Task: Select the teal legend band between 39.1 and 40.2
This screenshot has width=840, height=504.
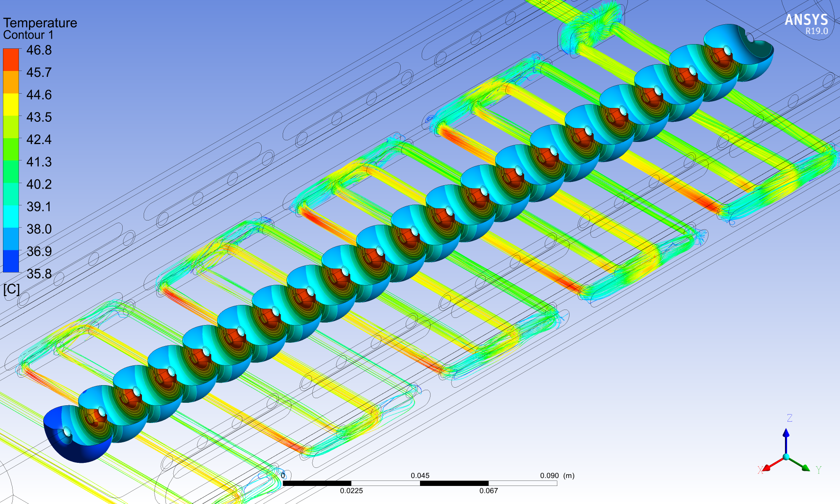Action: [11, 194]
